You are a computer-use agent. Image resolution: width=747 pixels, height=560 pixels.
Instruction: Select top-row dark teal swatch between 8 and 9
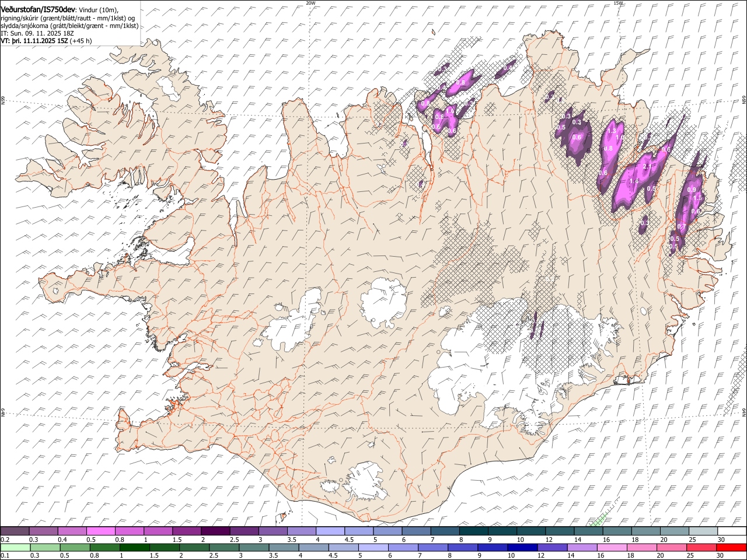click(x=473, y=531)
